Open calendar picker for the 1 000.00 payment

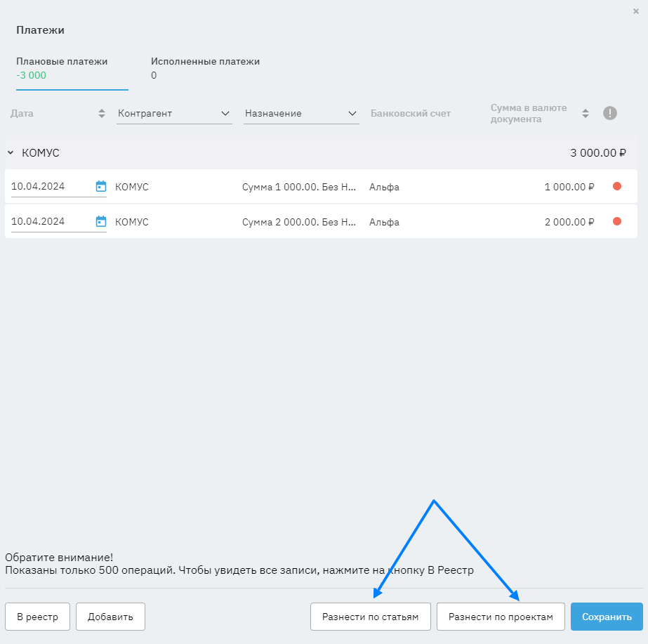tap(101, 186)
